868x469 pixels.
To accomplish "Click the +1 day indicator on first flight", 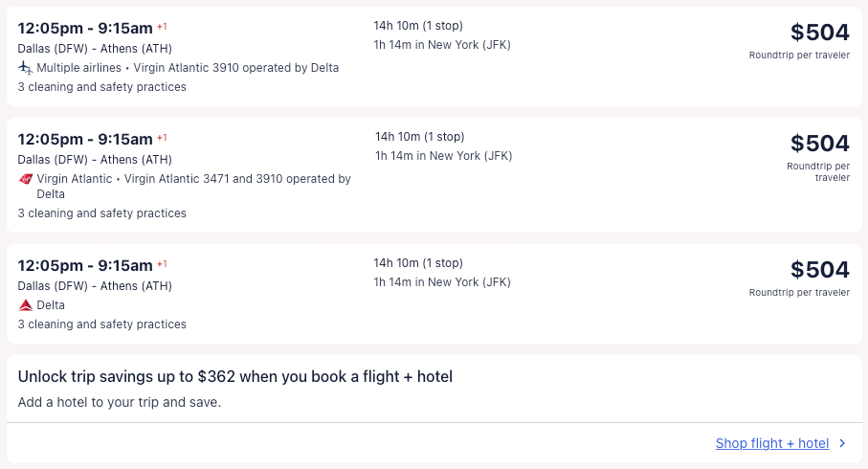I will (163, 27).
